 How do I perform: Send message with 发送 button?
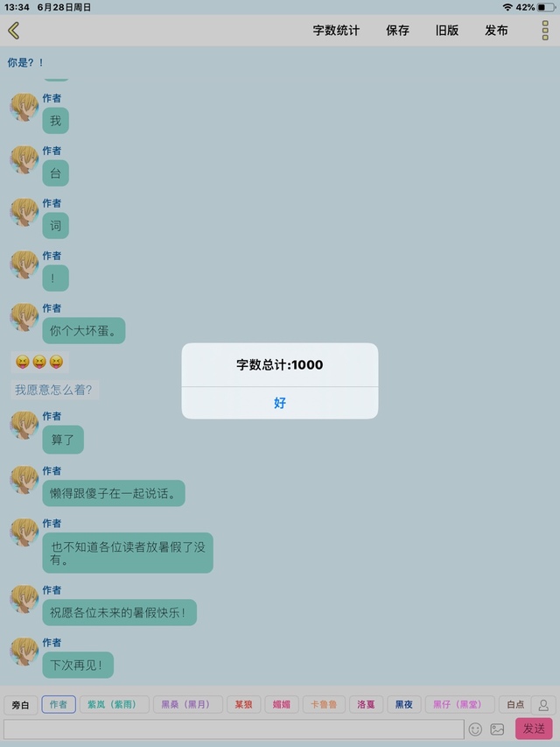tap(534, 729)
